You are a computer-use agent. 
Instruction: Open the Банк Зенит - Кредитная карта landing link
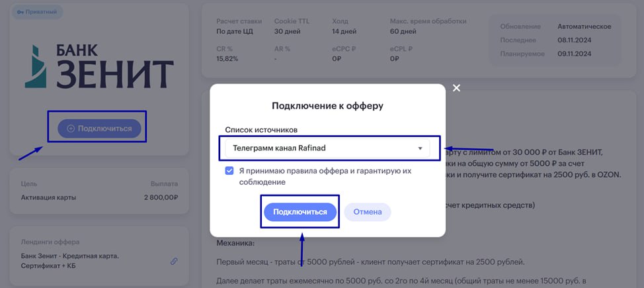(x=70, y=261)
